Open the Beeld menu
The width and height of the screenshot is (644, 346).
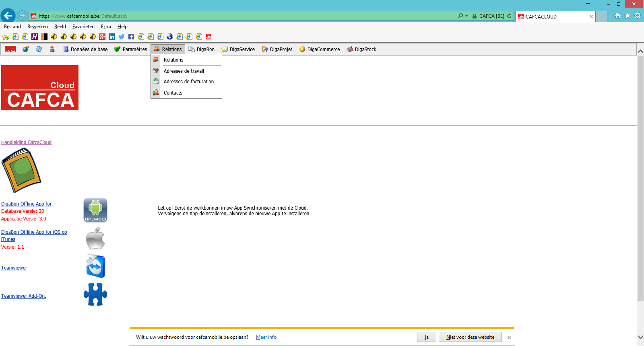(x=60, y=27)
